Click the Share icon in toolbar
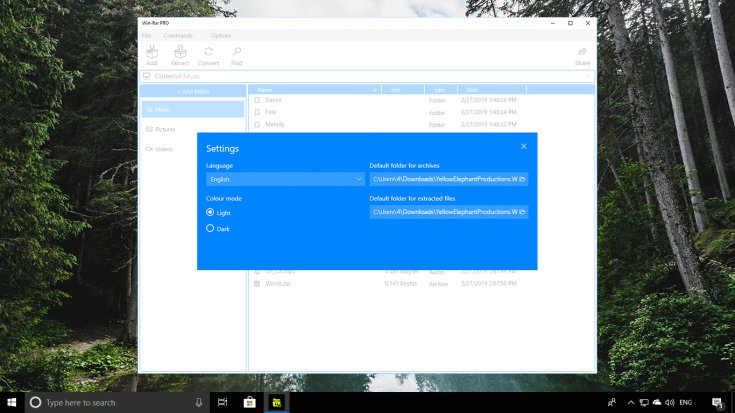This screenshot has height=413, width=735. click(x=582, y=53)
